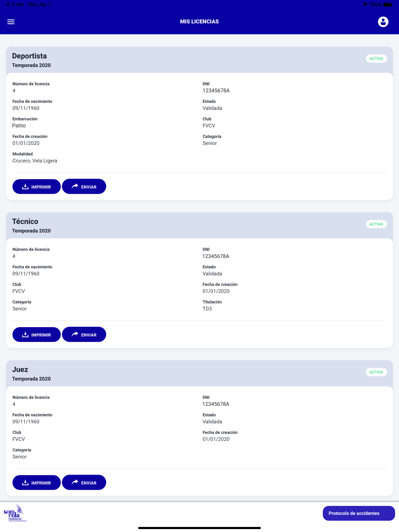Click the Titulación value TD3

(207, 309)
